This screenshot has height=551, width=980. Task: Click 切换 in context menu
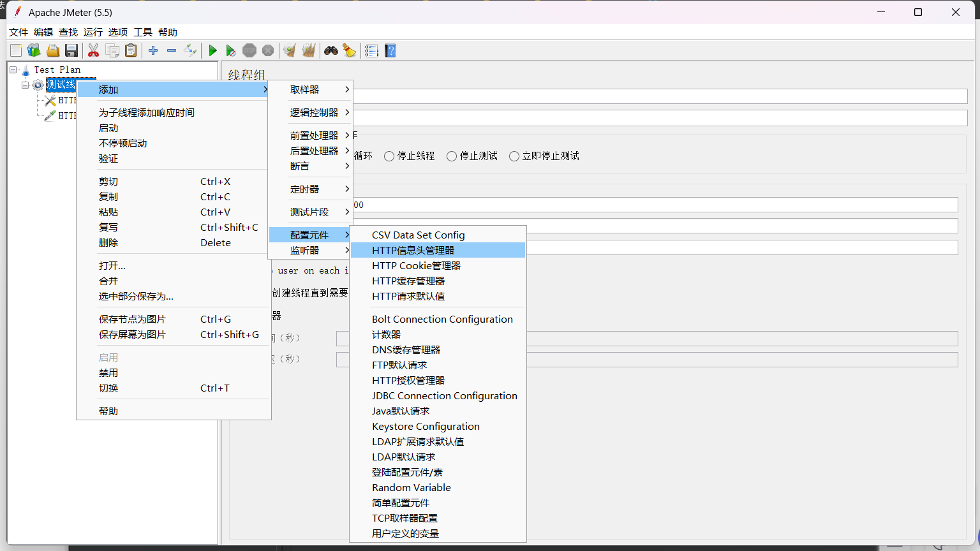point(174,388)
